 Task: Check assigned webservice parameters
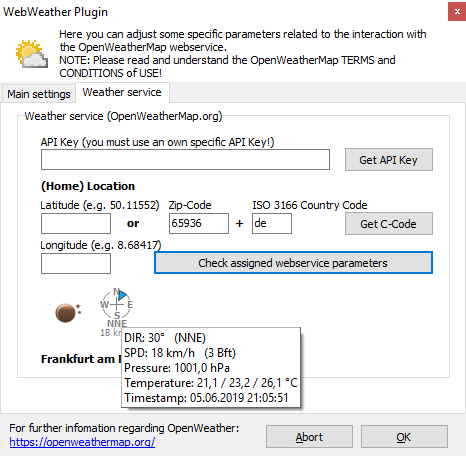click(293, 263)
